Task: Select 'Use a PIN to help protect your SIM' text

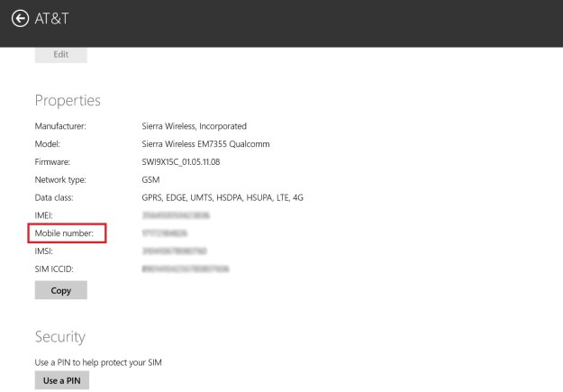Action: (x=98, y=362)
